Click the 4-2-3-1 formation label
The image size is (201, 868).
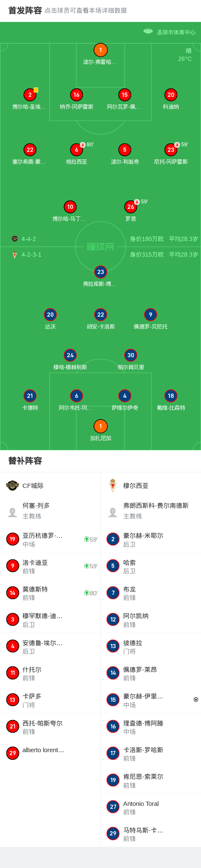coord(31,255)
